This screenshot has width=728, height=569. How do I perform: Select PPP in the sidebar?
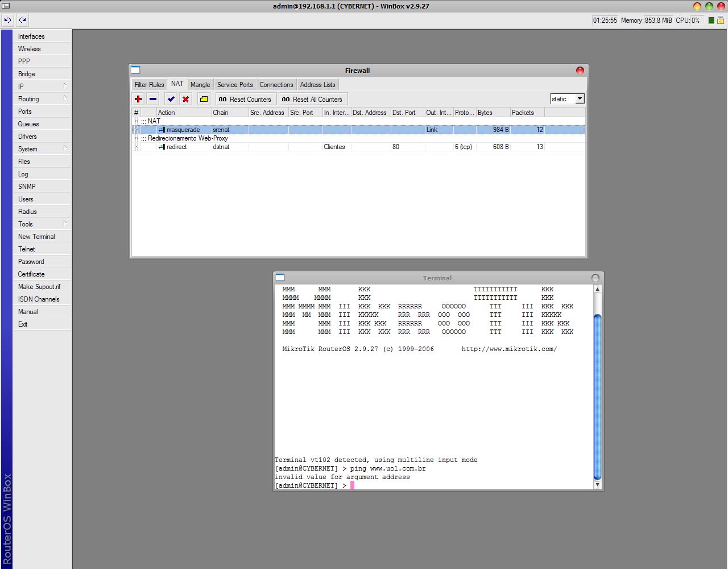(x=43, y=61)
